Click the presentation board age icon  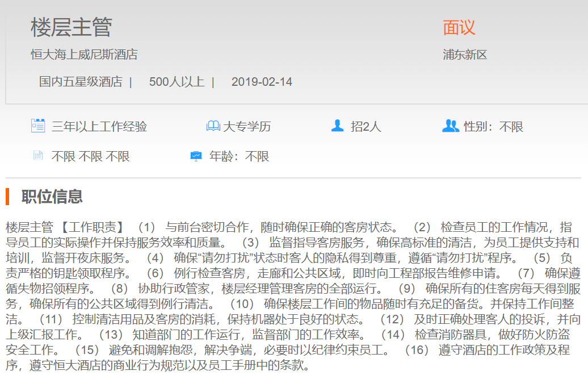(x=196, y=156)
